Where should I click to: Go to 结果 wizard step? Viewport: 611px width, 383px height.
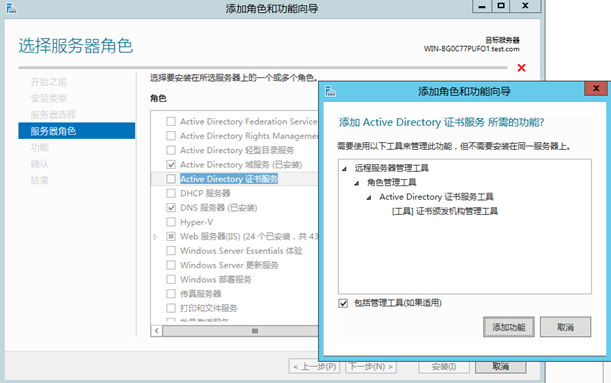(x=39, y=180)
